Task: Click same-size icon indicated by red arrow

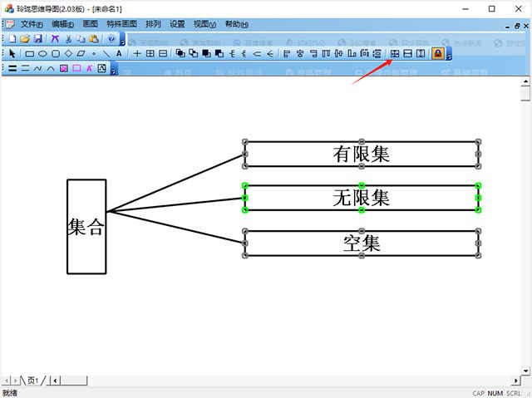Action: coord(395,53)
